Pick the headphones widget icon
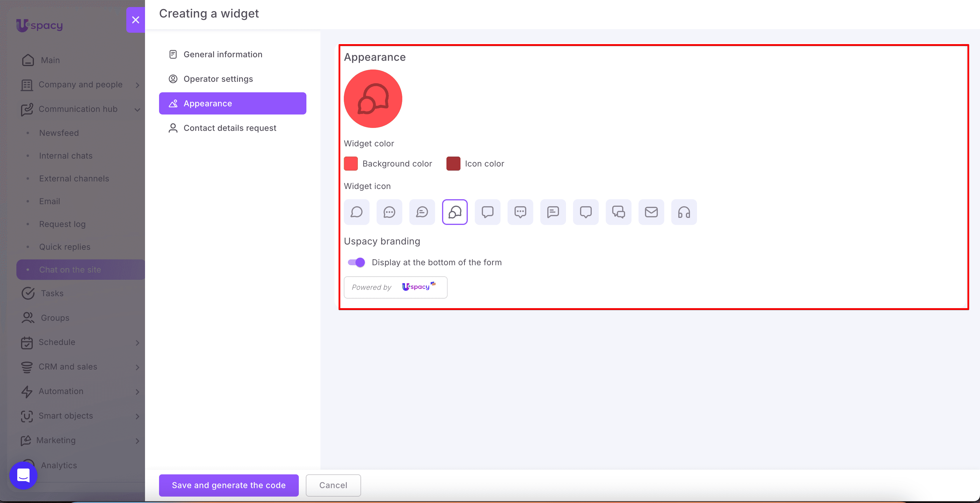 click(684, 212)
